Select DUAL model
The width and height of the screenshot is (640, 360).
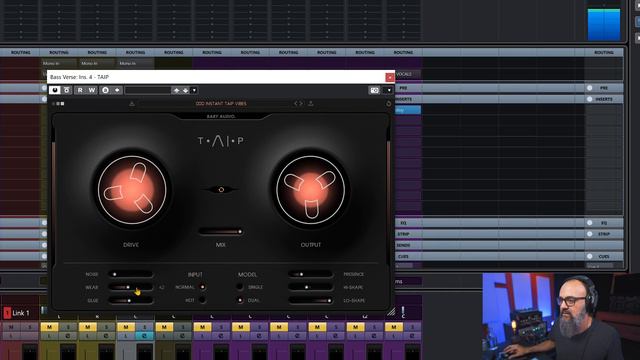240,300
